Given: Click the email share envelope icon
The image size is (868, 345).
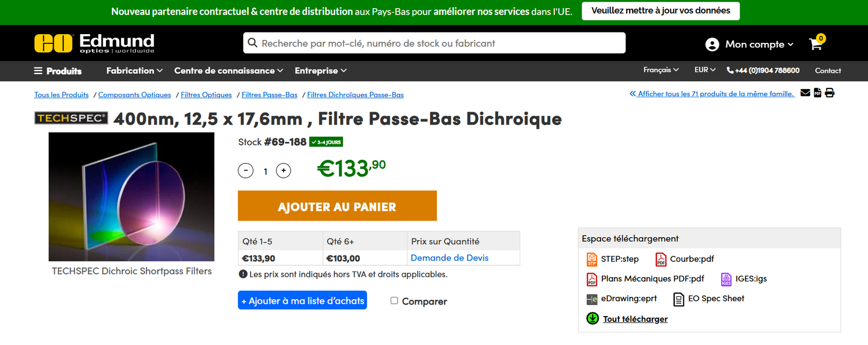Looking at the screenshot, I should point(805,93).
